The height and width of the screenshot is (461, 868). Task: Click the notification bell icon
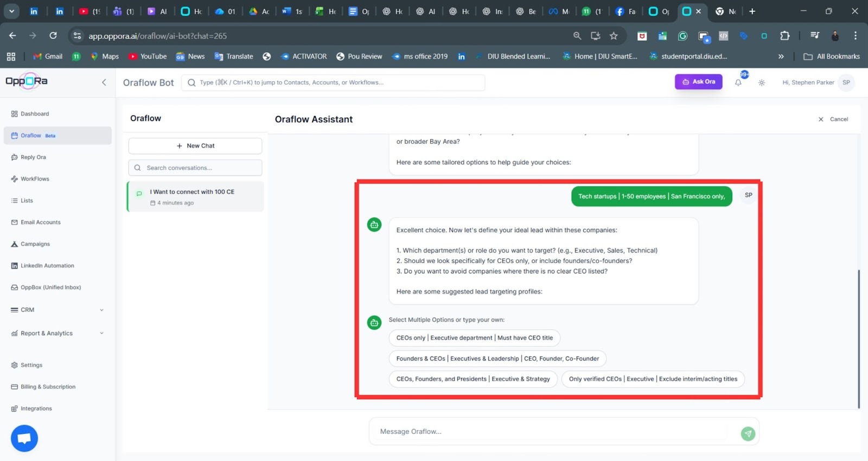738,83
